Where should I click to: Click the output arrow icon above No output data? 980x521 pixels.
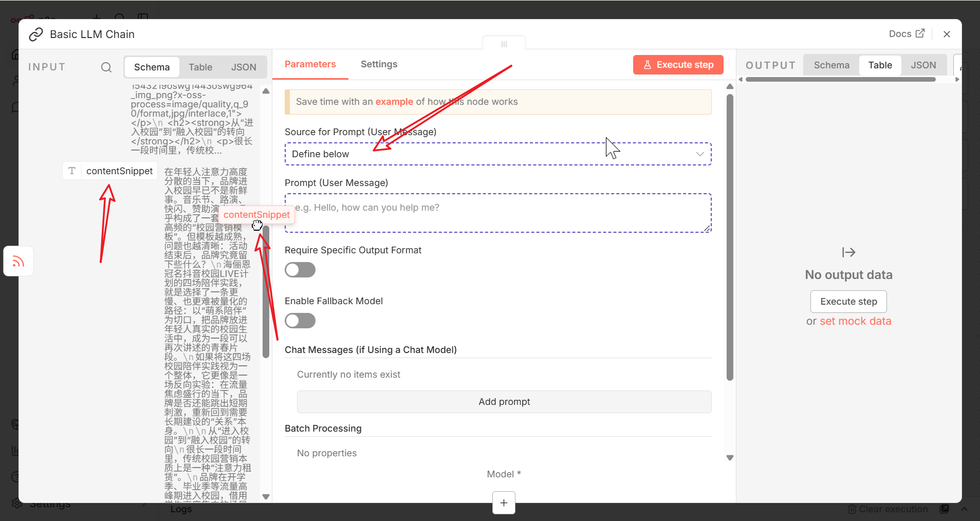coord(848,252)
